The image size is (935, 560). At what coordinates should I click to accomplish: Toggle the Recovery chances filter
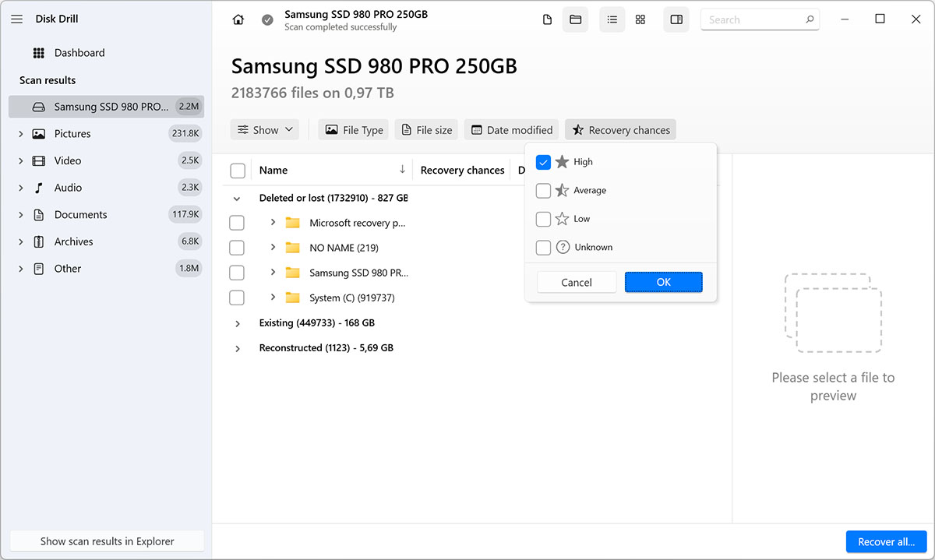(x=621, y=130)
